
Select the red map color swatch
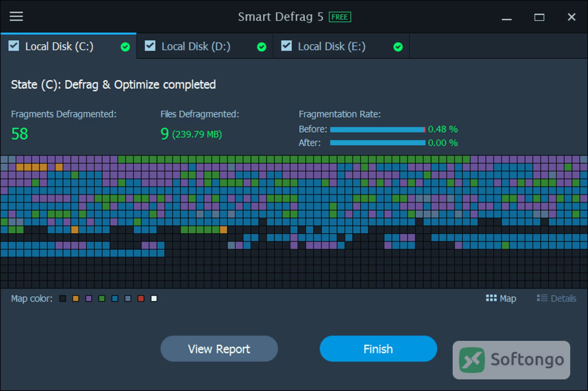141,298
